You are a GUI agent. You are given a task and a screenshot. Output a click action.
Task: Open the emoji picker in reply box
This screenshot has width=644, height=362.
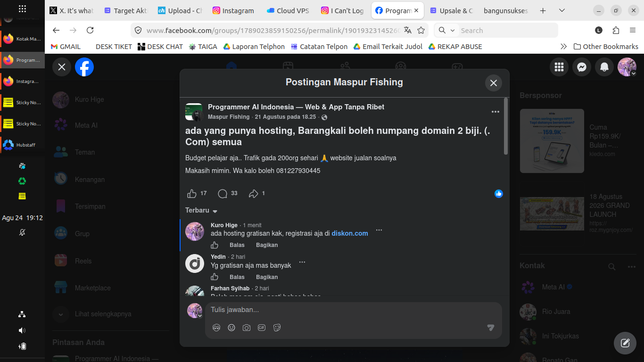[x=231, y=328]
